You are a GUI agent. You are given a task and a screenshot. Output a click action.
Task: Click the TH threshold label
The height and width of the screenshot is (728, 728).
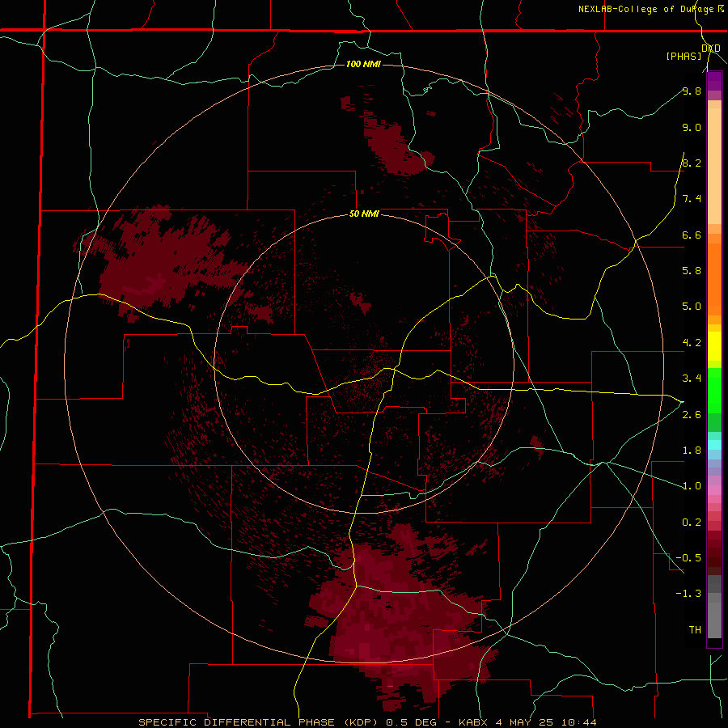[x=695, y=629]
